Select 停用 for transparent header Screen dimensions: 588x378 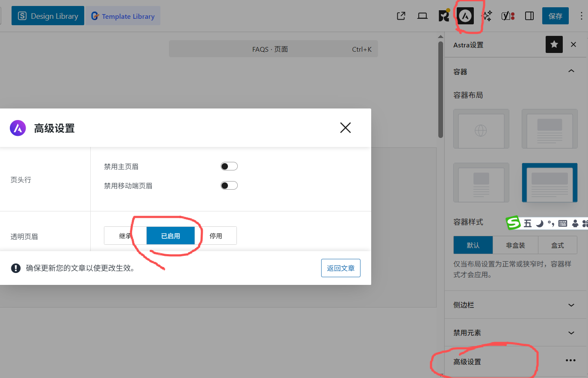coord(216,236)
